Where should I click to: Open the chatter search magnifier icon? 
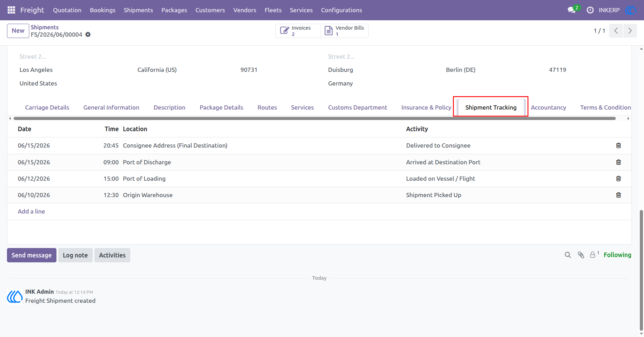pos(568,255)
